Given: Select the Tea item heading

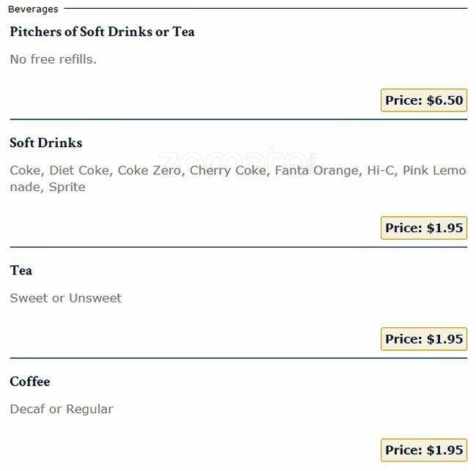Looking at the screenshot, I should click(x=21, y=270).
